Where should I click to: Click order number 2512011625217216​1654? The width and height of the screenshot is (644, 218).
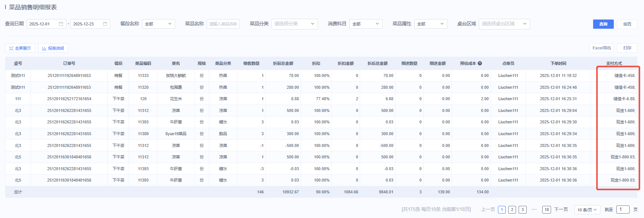click(69, 99)
